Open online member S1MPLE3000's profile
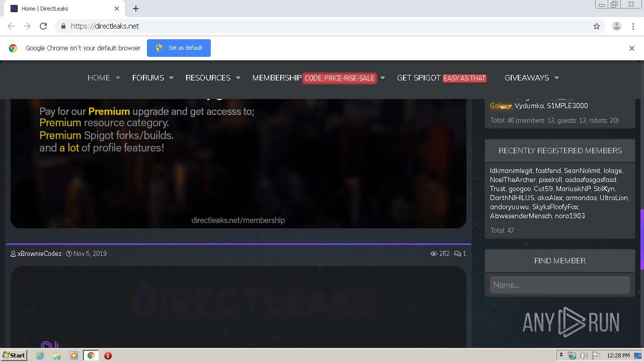 click(567, 106)
